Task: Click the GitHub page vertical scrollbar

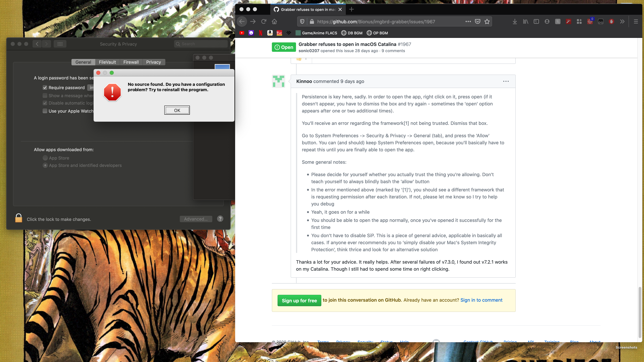Action: pos(640,312)
